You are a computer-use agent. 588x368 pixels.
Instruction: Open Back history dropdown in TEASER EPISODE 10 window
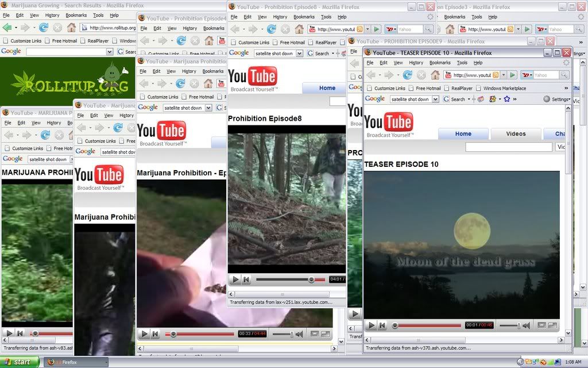380,75
